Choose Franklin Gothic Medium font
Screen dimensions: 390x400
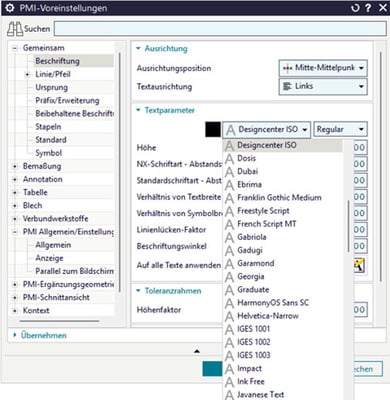(x=283, y=198)
